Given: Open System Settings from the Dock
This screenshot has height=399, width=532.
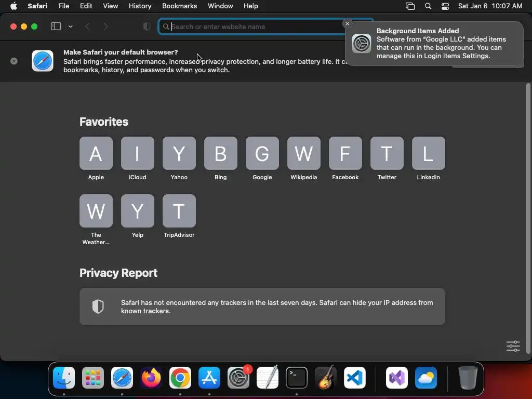Looking at the screenshot, I should click(238, 378).
